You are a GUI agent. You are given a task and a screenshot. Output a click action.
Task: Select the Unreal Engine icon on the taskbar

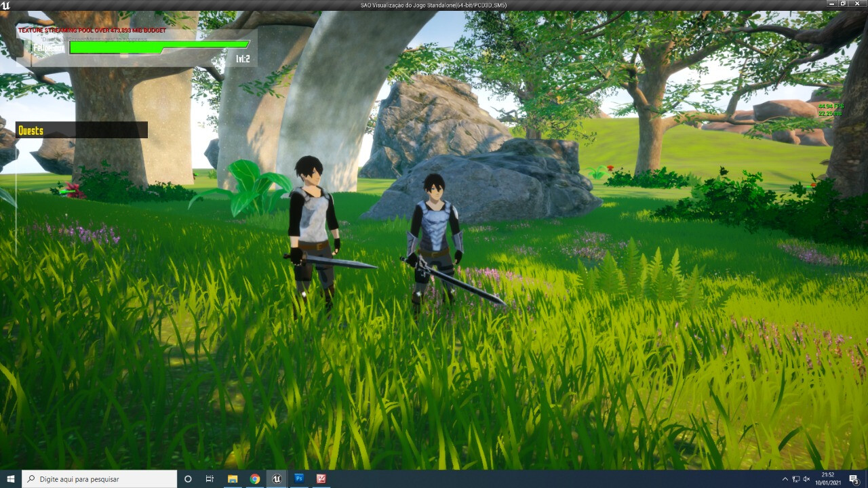[275, 479]
